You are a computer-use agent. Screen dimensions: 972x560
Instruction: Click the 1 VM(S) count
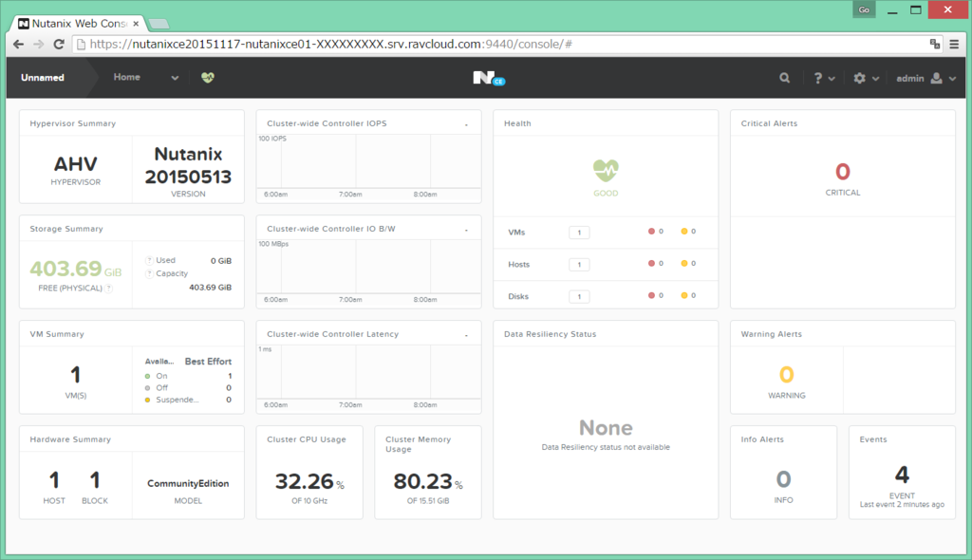[76, 375]
